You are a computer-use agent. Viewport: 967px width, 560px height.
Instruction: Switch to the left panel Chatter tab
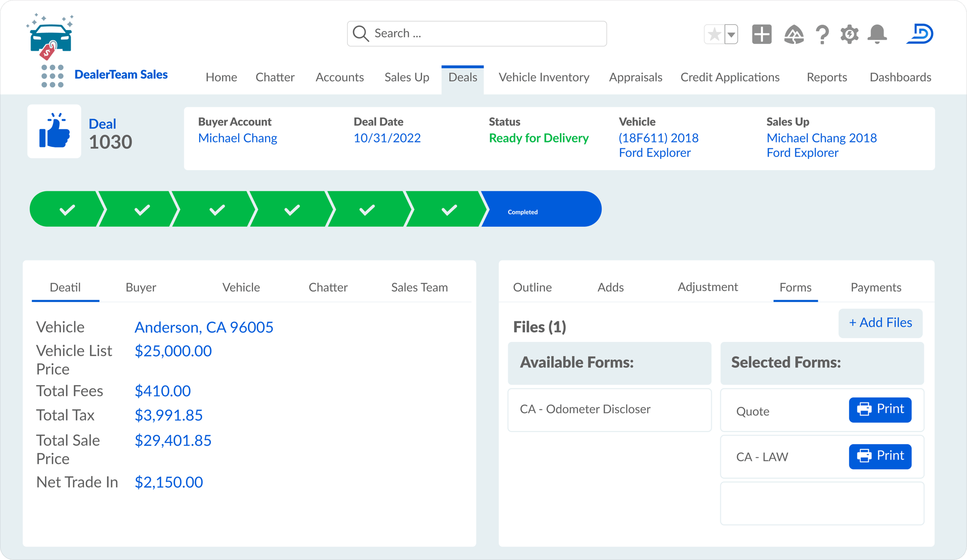pos(328,287)
